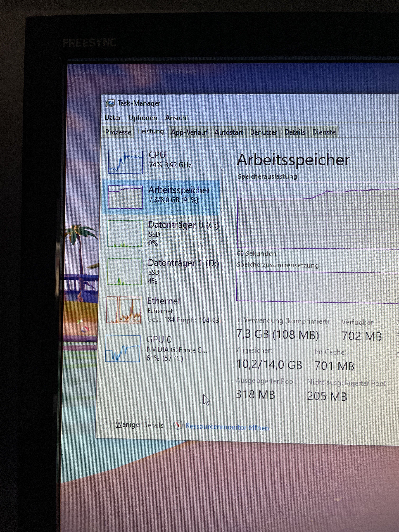
Task: Open the Optionen menu
Action: (x=143, y=118)
